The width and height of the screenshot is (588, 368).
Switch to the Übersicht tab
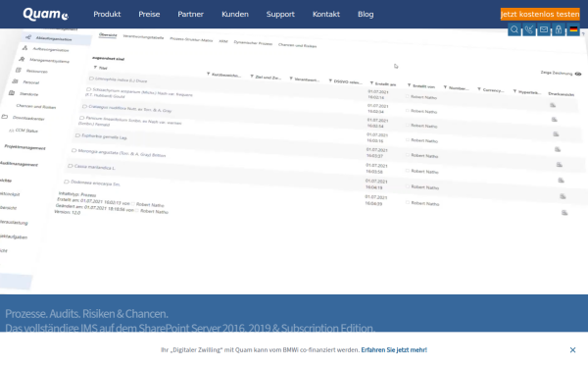[108, 35]
